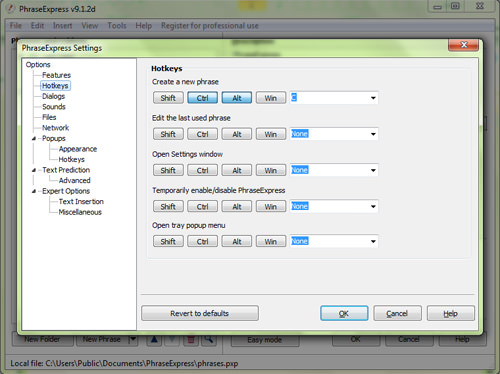Toggle Win for Open Settings window
Image resolution: width=500 pixels, height=374 pixels.
tap(271, 170)
